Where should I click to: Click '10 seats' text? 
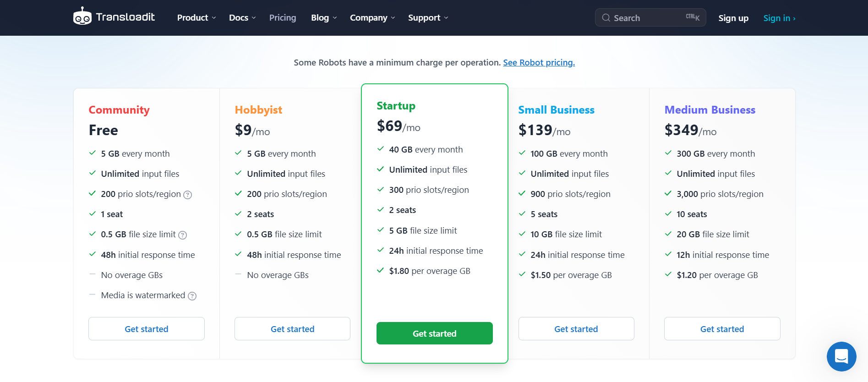pos(692,214)
